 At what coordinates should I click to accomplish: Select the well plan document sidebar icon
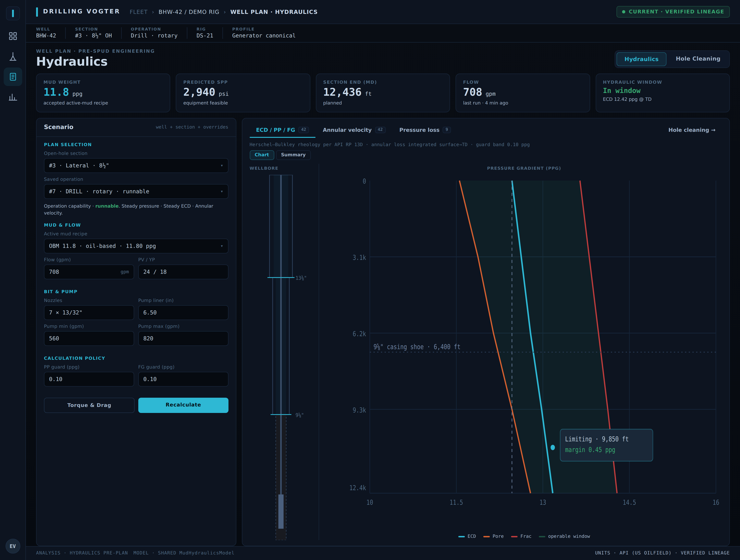point(13,77)
